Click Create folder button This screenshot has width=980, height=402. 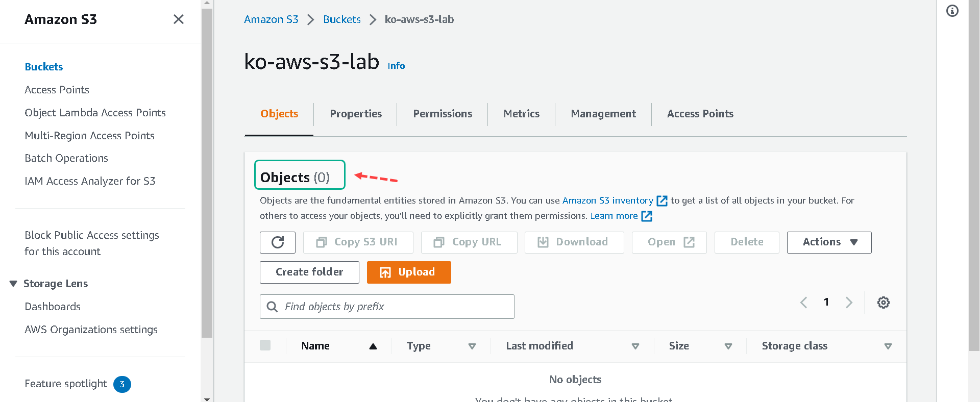coord(309,272)
